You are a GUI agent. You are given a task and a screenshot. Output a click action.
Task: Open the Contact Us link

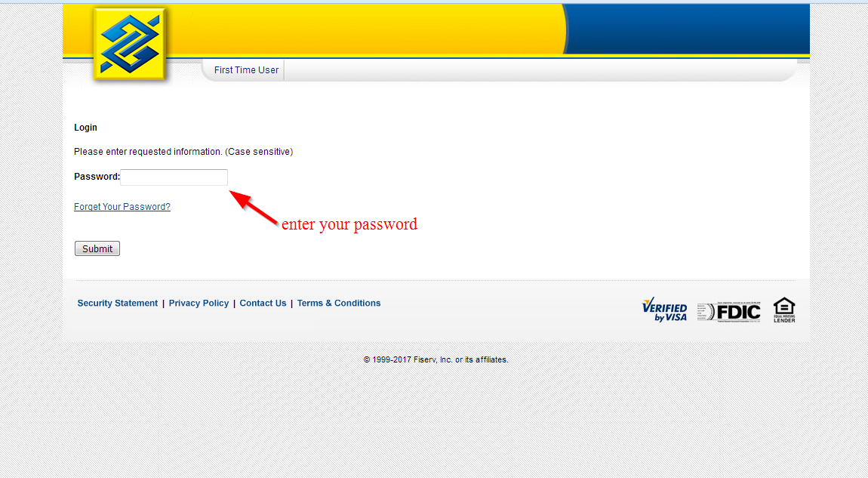click(263, 303)
